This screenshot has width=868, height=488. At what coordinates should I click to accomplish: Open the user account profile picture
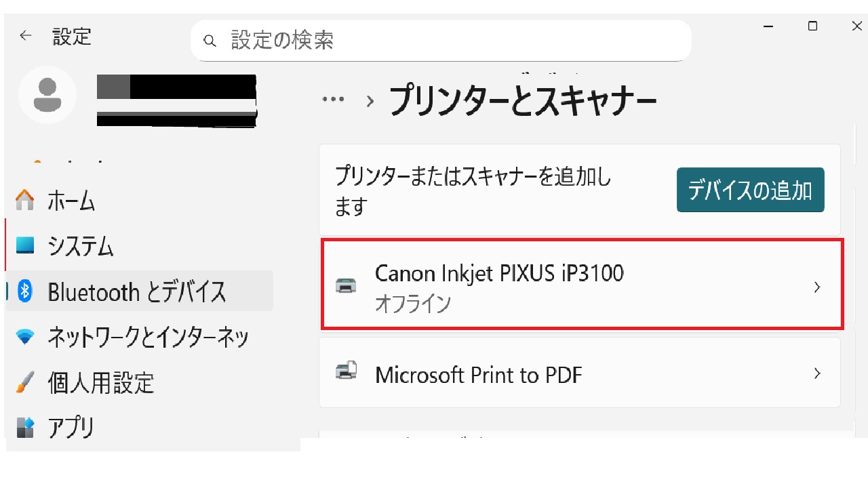47,96
